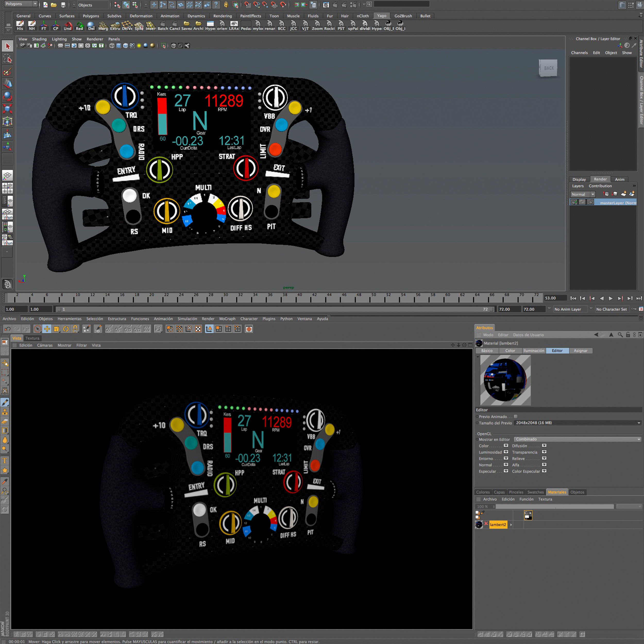Open the Polygons menu set dropdown
Screen dimensions: 644x644
[21, 4]
